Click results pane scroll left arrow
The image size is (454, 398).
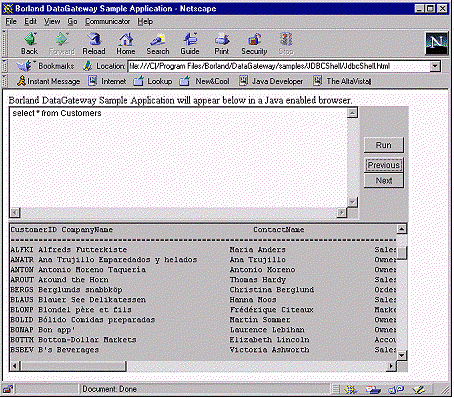coord(14,366)
